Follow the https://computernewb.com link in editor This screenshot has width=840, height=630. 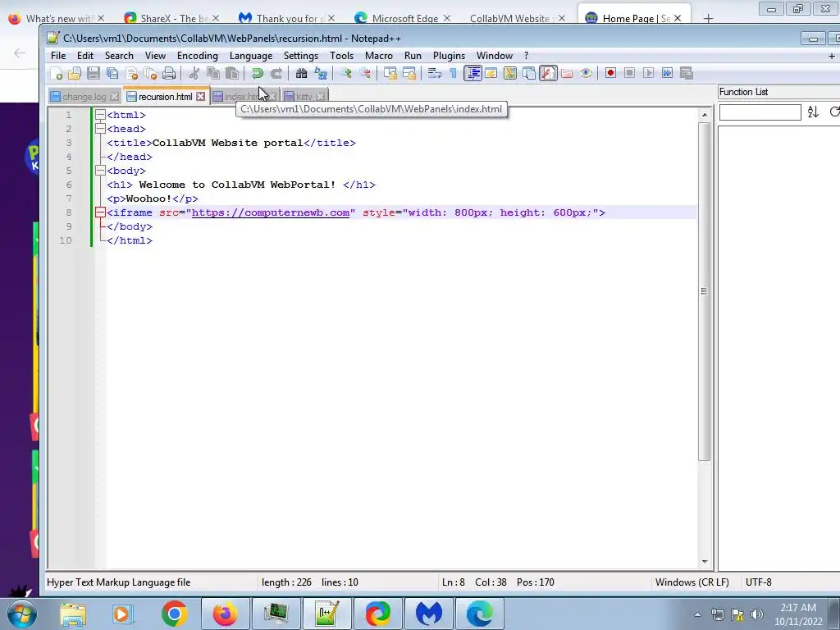[x=271, y=212]
